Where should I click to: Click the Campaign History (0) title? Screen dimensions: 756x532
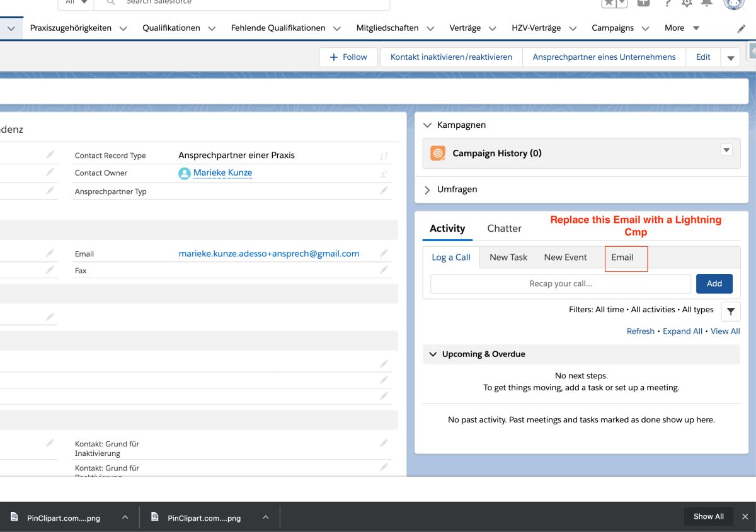click(x=497, y=153)
